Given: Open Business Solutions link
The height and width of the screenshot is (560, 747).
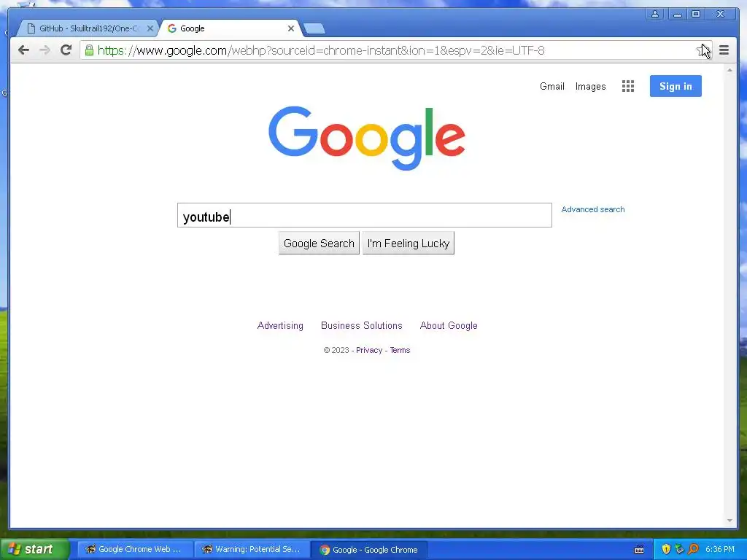Looking at the screenshot, I should coord(362,326).
